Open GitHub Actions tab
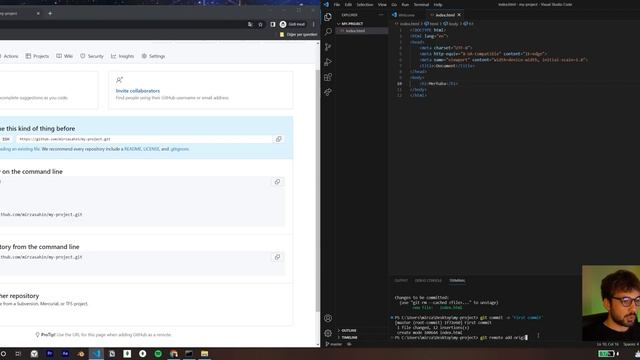This screenshot has width=640, height=360. pyautogui.click(x=9, y=56)
